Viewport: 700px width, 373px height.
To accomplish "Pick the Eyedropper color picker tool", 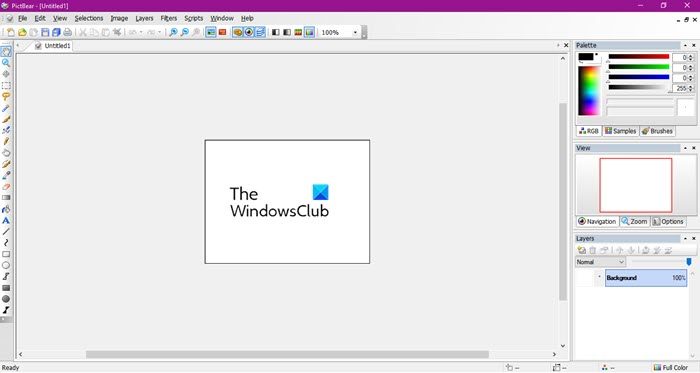I will point(6,175).
